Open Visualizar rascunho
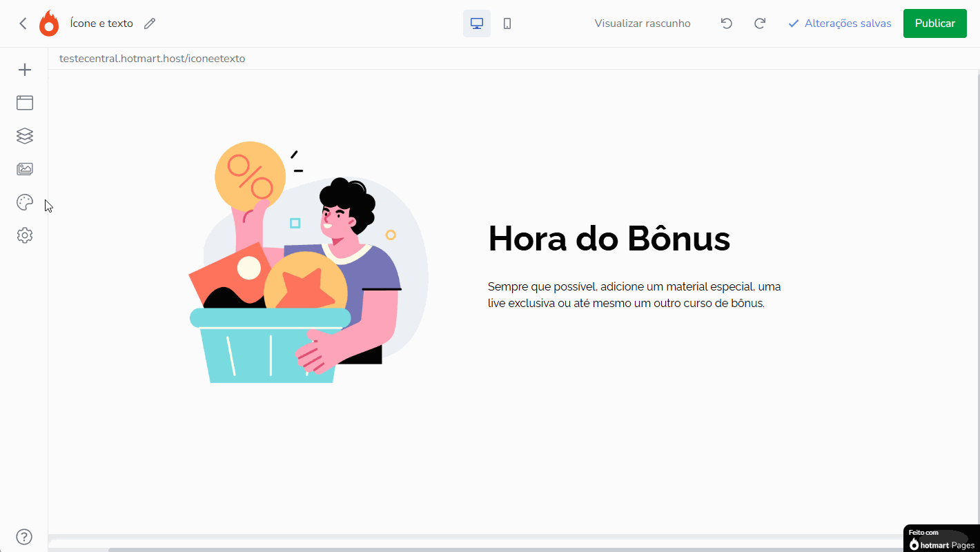The height and width of the screenshot is (552, 980). pyautogui.click(x=642, y=23)
